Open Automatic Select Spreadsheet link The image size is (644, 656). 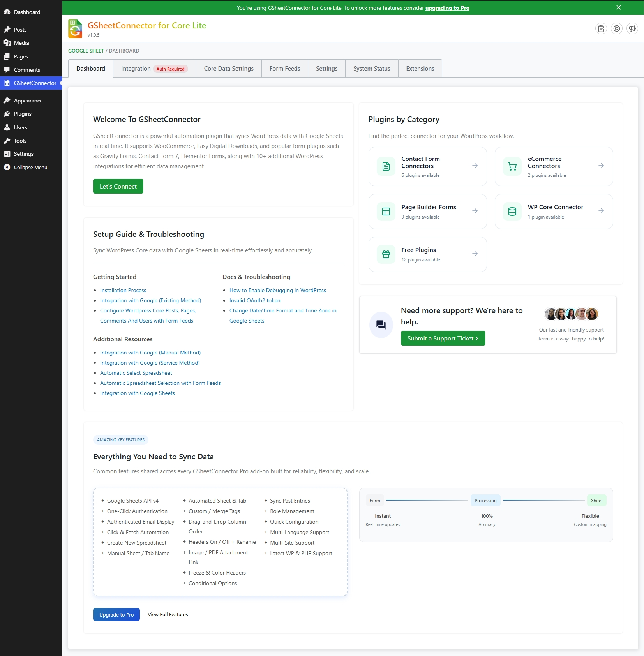[x=136, y=373]
